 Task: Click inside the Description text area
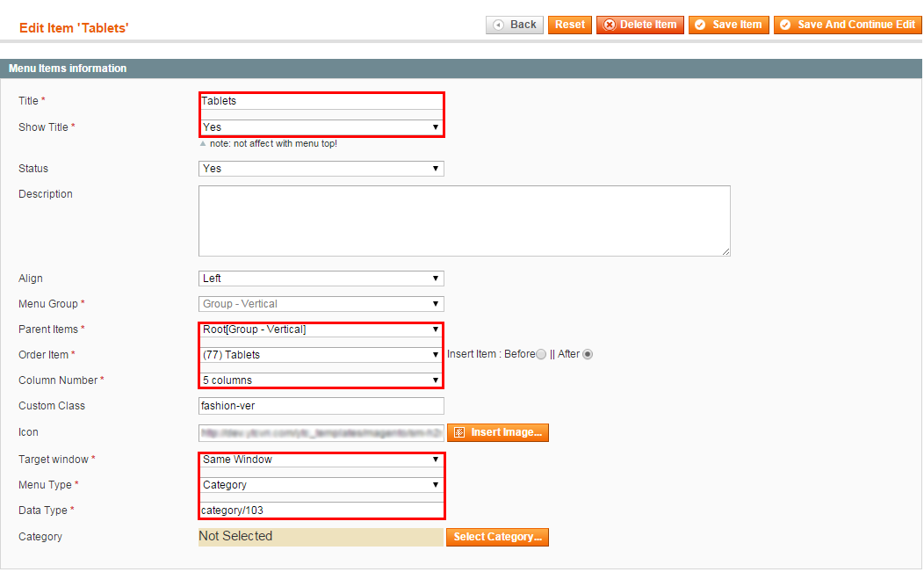point(465,221)
